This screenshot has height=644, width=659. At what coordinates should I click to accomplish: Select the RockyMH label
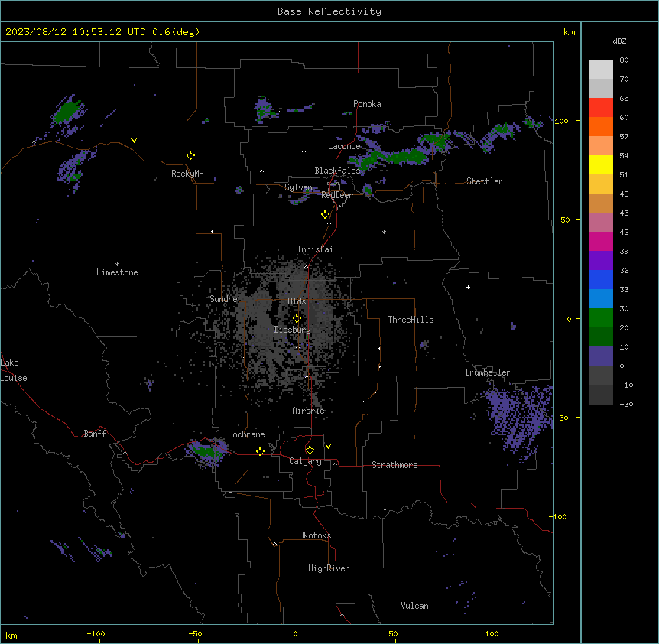[187, 174]
